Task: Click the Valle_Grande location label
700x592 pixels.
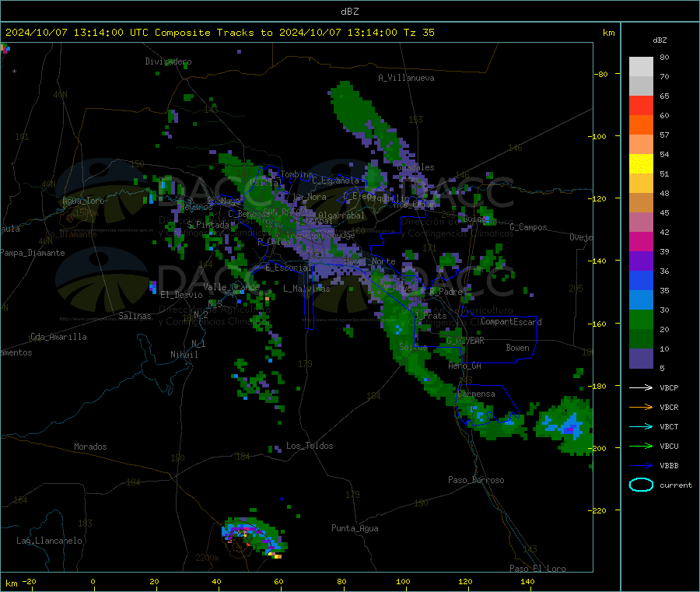Action: point(231,287)
